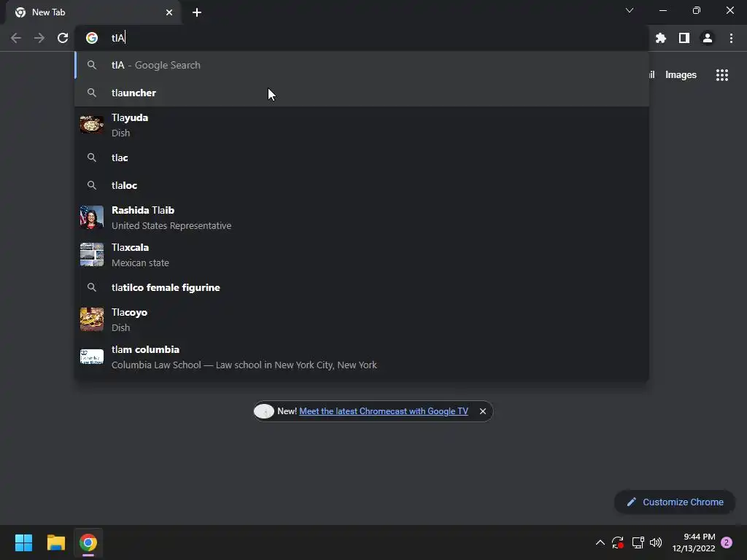This screenshot has width=747, height=560.
Task: Select 'tlA - Google Search' suggestion
Action: coord(362,65)
